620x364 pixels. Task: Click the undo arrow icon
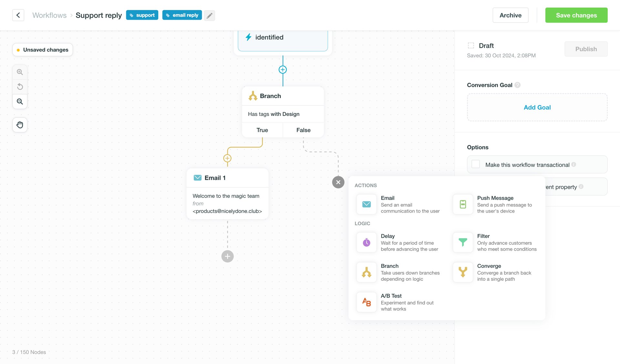pos(20,86)
